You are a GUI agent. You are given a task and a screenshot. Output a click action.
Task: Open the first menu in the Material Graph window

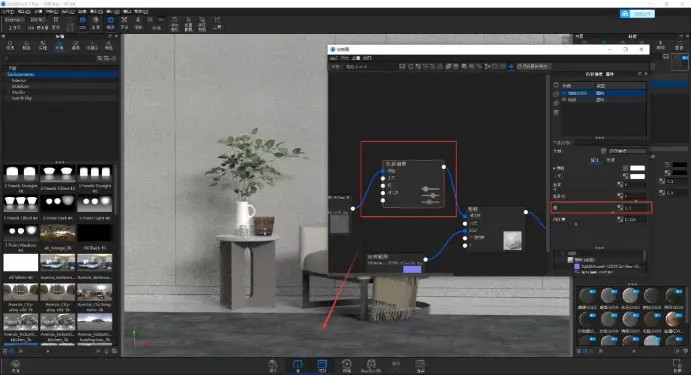(x=334, y=58)
